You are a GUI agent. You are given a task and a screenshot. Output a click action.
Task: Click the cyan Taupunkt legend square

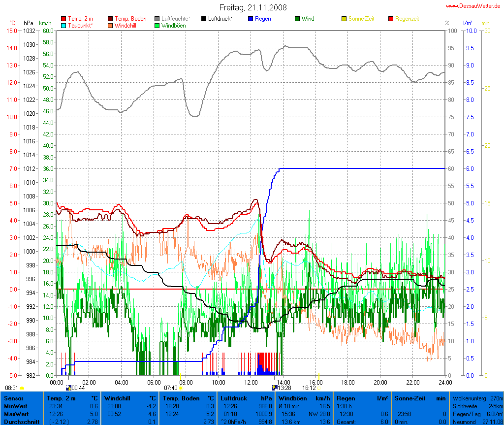click(x=63, y=25)
